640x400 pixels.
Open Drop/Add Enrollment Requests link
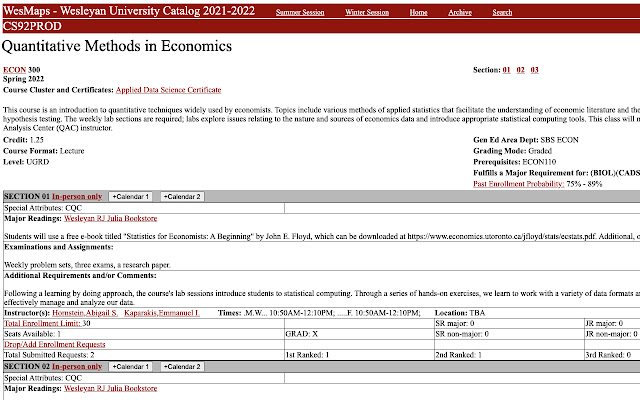pyautogui.click(x=55, y=344)
